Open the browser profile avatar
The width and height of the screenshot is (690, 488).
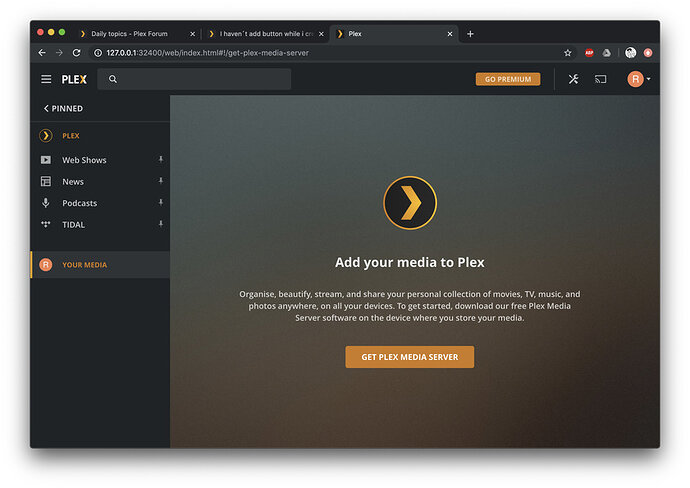pos(631,53)
